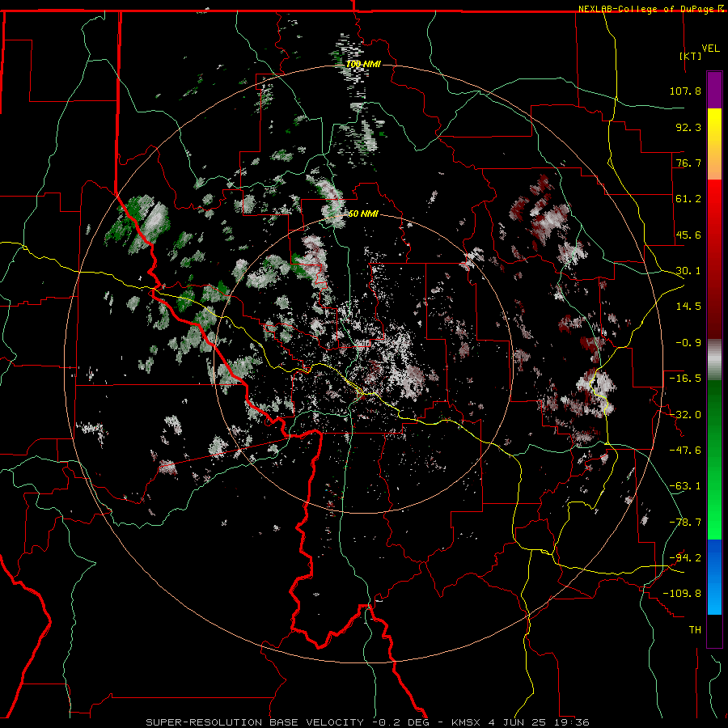Click the 45.6 velocity scale value

[x=688, y=235]
